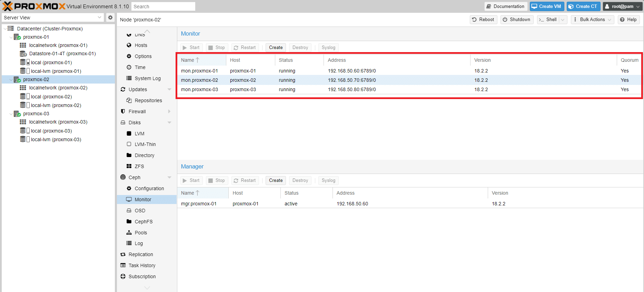
Task: Click the proxmox-01 node icon
Action: tap(17, 37)
